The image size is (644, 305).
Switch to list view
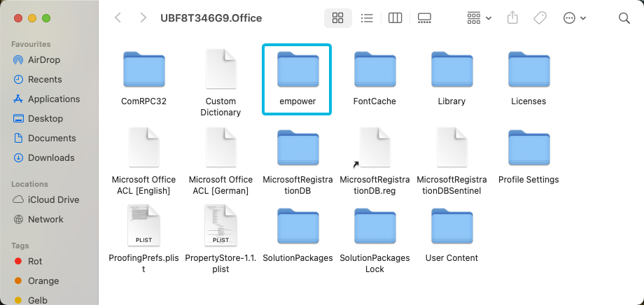(366, 18)
